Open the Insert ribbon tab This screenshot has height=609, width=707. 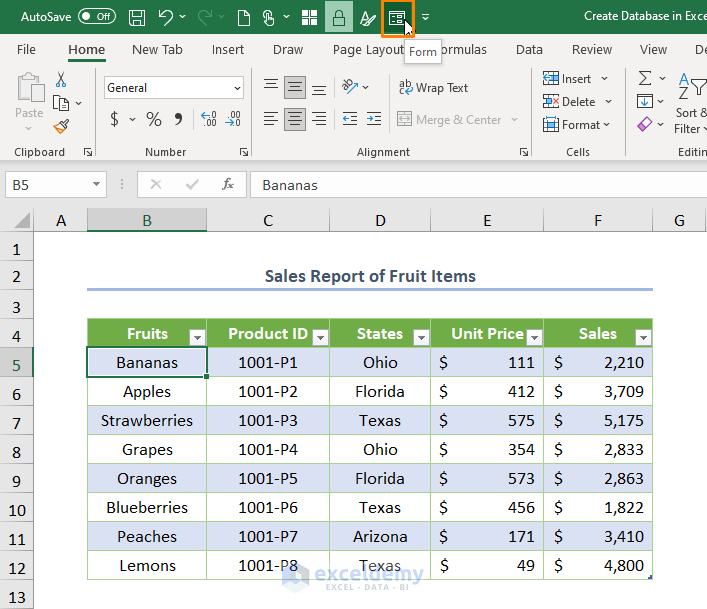click(x=228, y=49)
